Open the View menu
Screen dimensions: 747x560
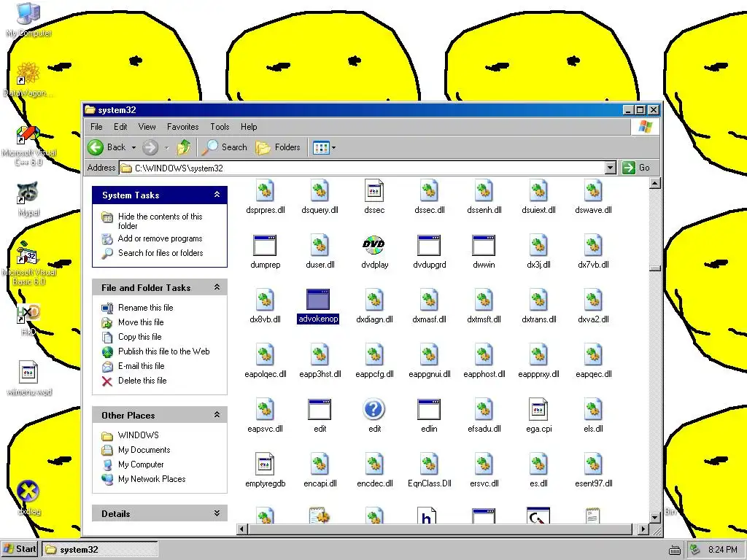(x=147, y=127)
